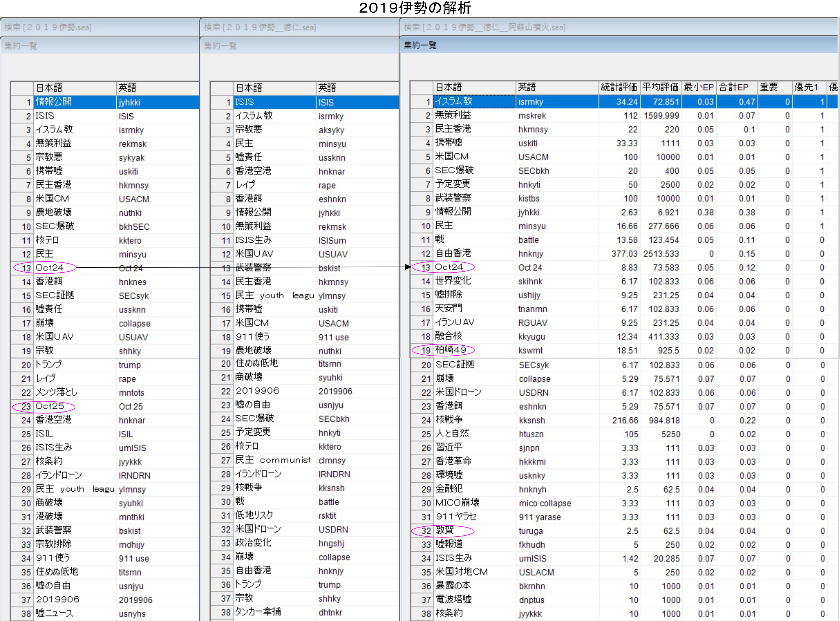Click the 最小EP column header
840x621 pixels.
click(x=699, y=87)
